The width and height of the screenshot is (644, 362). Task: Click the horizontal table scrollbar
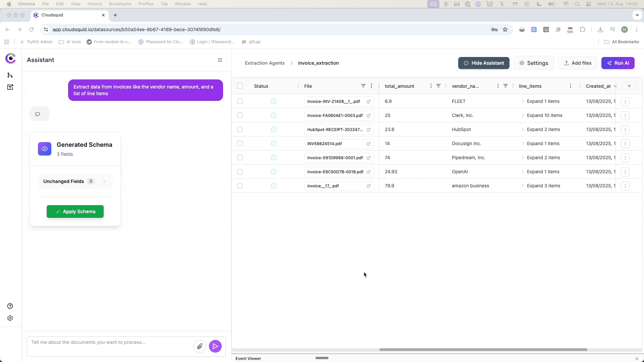(x=483, y=350)
